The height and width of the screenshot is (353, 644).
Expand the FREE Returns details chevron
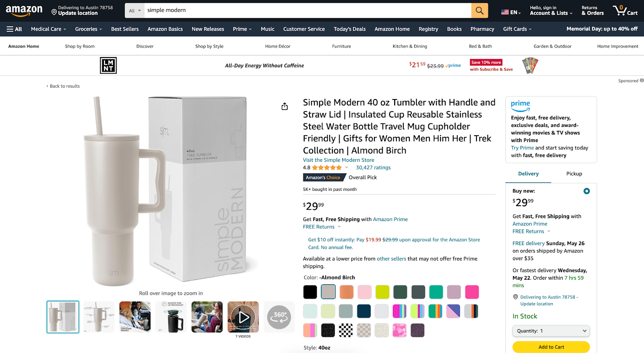[x=339, y=227]
